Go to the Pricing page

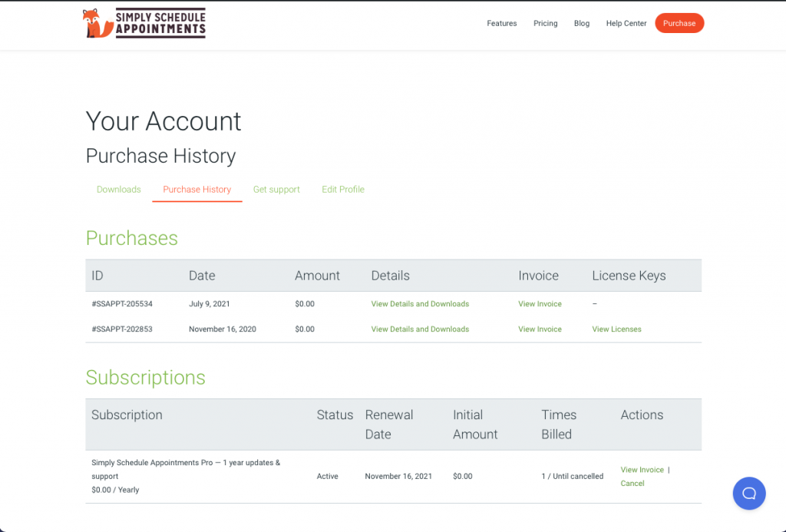pyautogui.click(x=546, y=24)
